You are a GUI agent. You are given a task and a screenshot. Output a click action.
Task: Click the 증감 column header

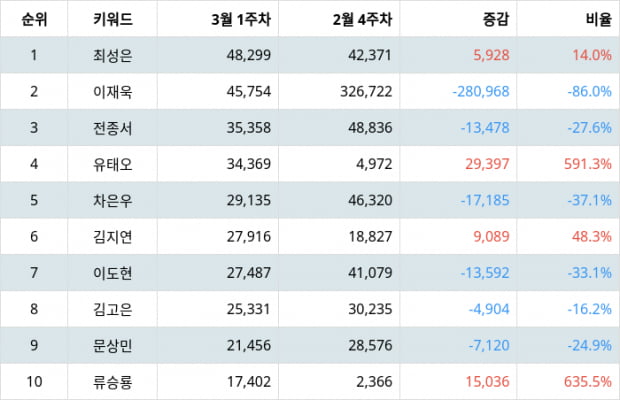(x=496, y=19)
